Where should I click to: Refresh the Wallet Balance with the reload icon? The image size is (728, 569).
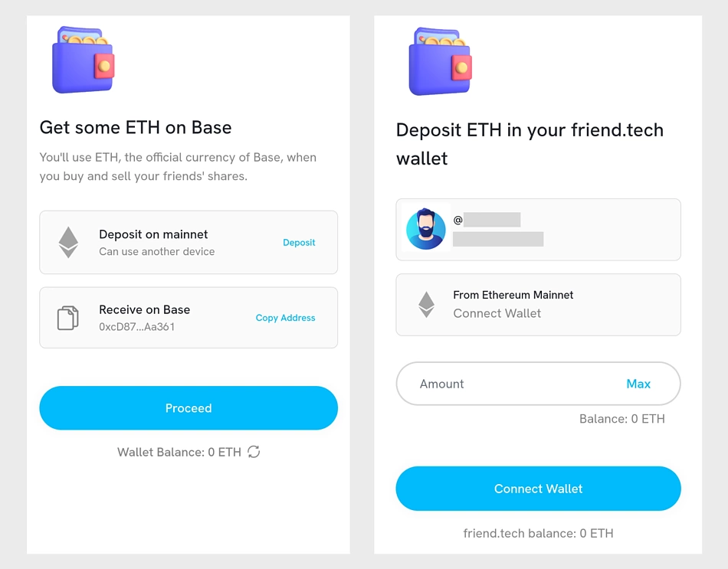pos(256,452)
